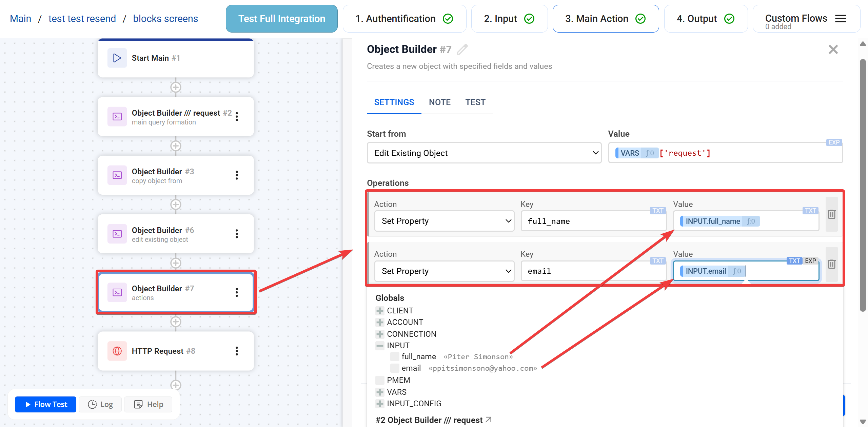This screenshot has width=868, height=427.
Task: Delete the email operation with trash icon
Action: point(831,264)
